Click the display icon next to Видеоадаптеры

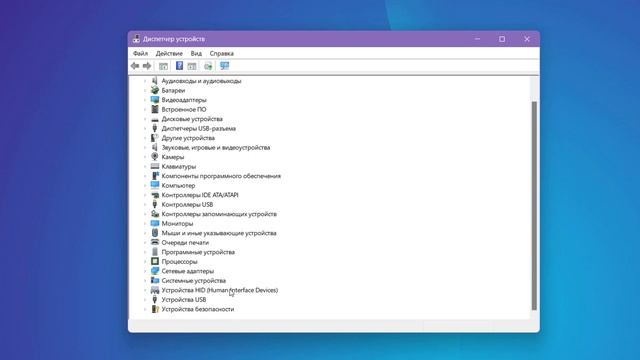(155, 100)
